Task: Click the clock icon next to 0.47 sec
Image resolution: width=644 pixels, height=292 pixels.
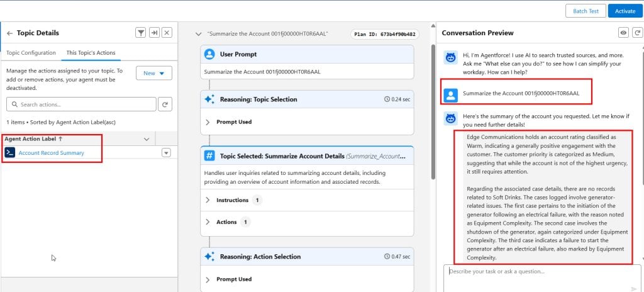Action: (387, 257)
